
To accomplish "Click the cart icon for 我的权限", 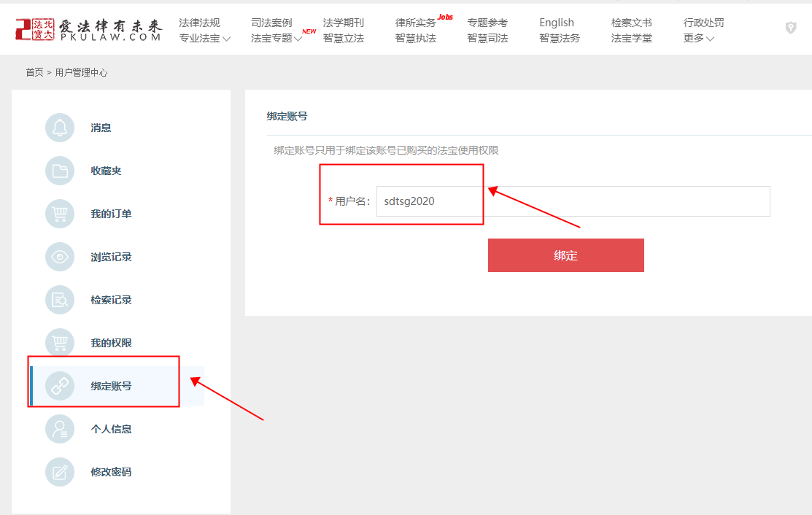I will coord(60,343).
